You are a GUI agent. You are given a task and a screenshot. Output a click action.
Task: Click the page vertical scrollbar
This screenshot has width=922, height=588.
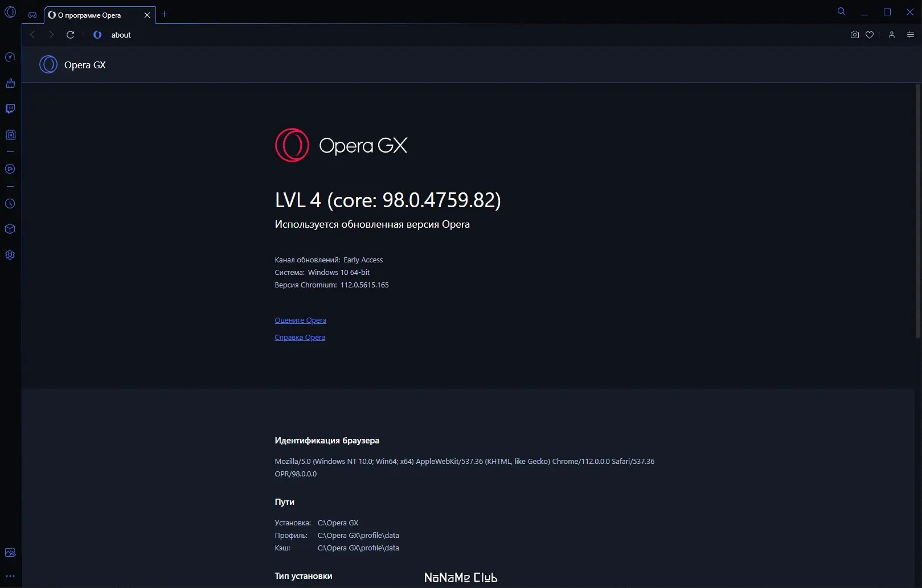pyautogui.click(x=917, y=211)
